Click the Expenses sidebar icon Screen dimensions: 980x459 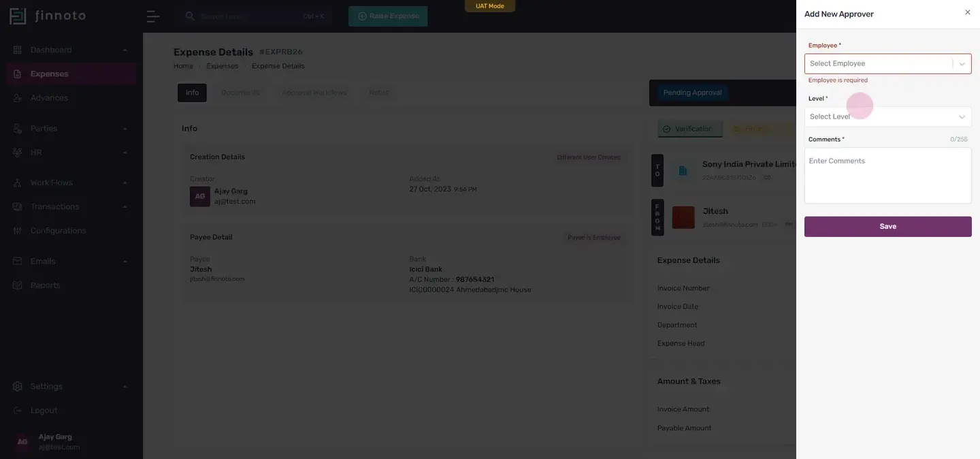(18, 74)
